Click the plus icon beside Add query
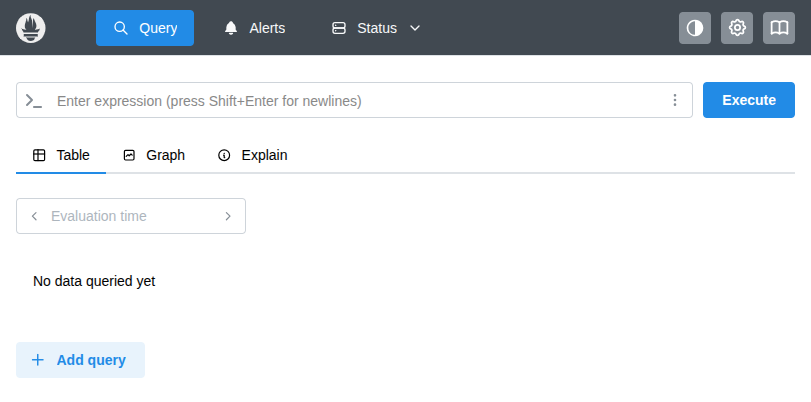This screenshot has width=811, height=402. [x=38, y=360]
